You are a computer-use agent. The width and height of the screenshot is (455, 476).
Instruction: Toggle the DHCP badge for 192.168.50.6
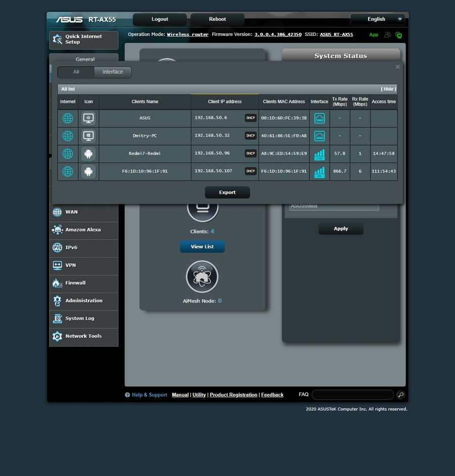coord(251,118)
